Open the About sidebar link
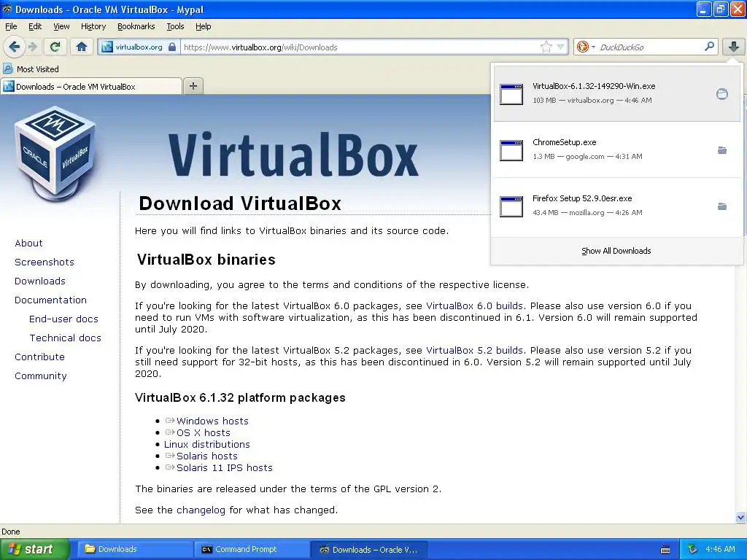Viewport: 747px width, 560px height. [x=28, y=243]
